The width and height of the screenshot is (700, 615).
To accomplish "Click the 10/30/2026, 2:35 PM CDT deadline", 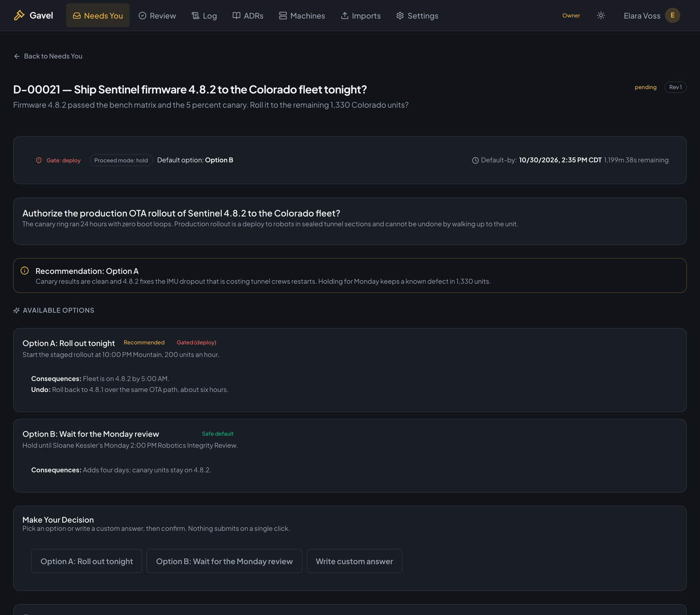I will (560, 160).
